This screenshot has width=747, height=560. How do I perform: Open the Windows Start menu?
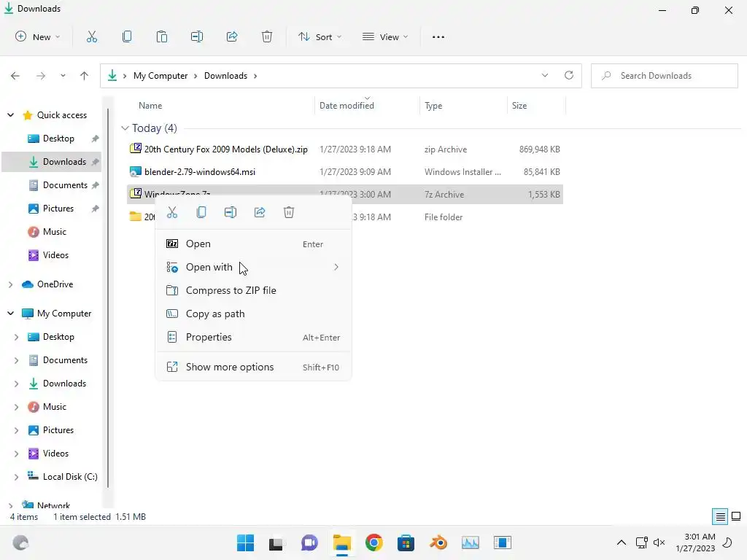tap(245, 542)
